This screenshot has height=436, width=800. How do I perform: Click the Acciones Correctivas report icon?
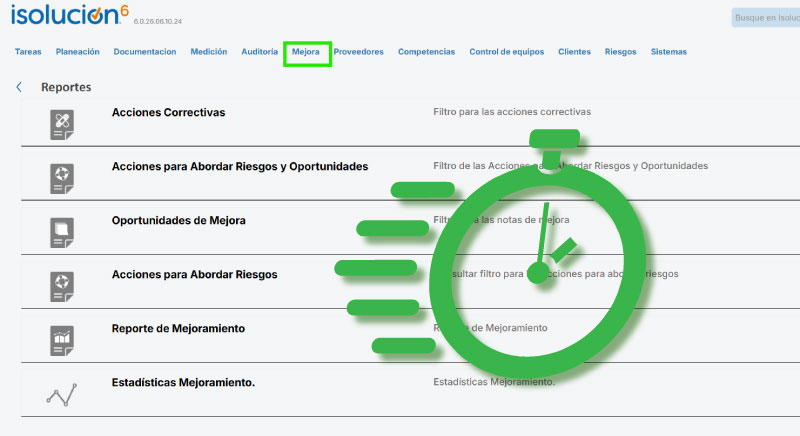pos(62,124)
